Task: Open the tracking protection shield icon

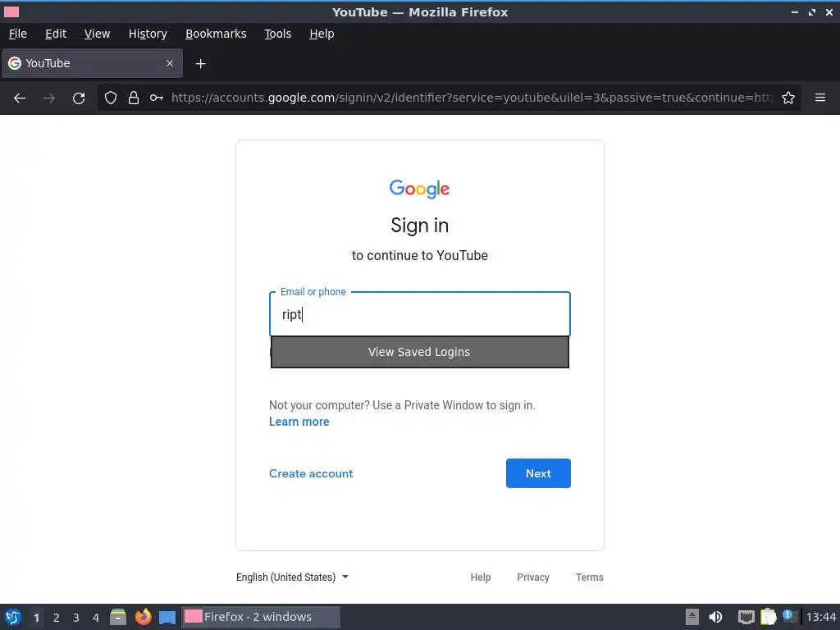Action: 111,98
